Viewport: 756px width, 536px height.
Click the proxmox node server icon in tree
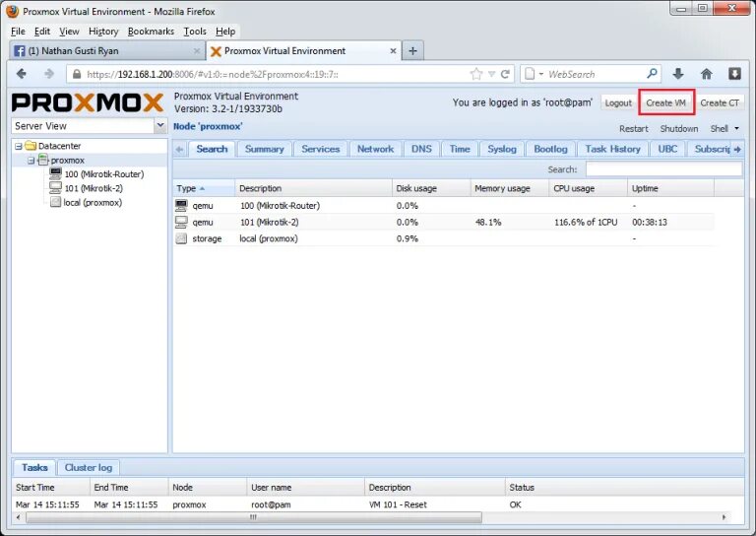[x=43, y=160]
